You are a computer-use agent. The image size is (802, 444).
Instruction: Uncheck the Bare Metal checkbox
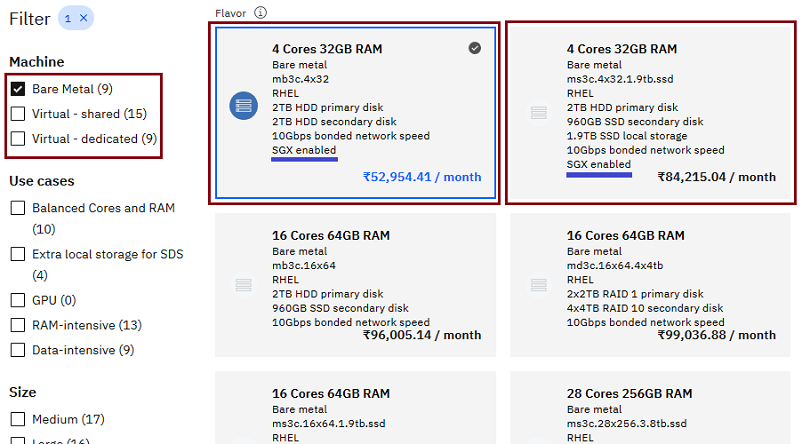tap(18, 89)
